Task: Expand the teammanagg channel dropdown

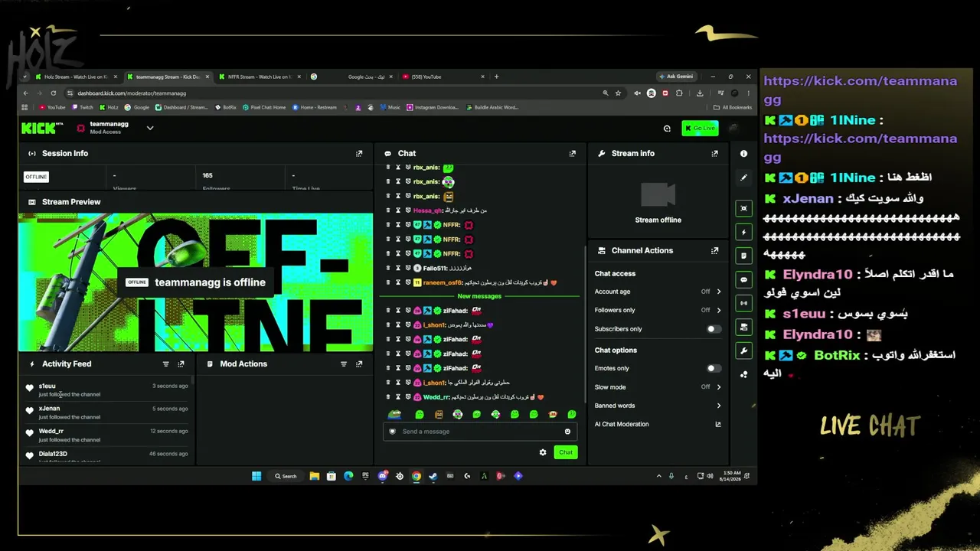Action: 150,128
